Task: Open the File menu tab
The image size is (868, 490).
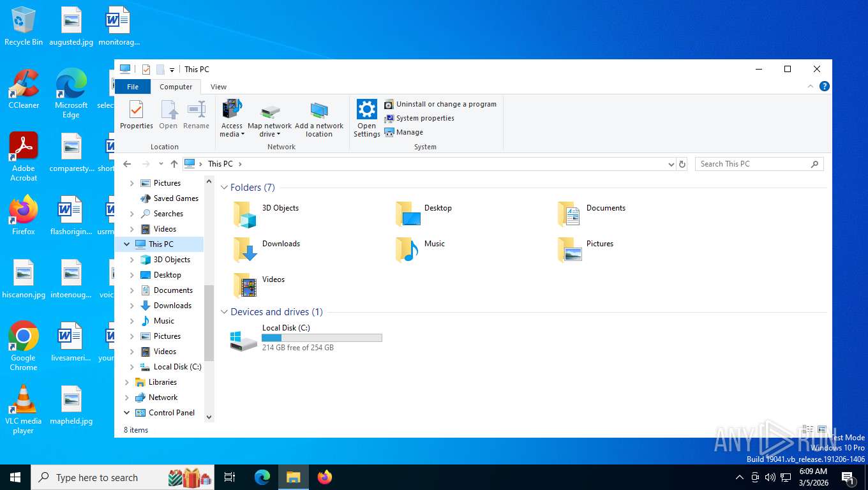Action: pos(133,87)
